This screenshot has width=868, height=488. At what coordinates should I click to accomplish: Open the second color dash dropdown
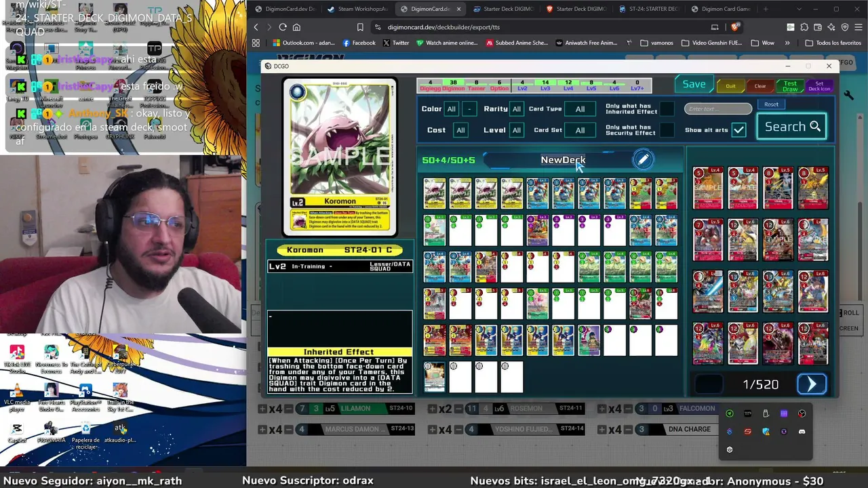coord(469,108)
